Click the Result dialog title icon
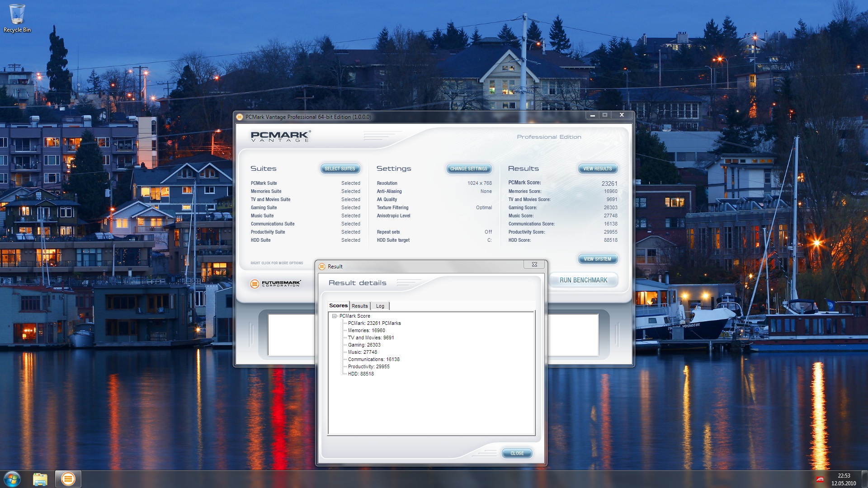This screenshot has height=488, width=868. click(322, 267)
